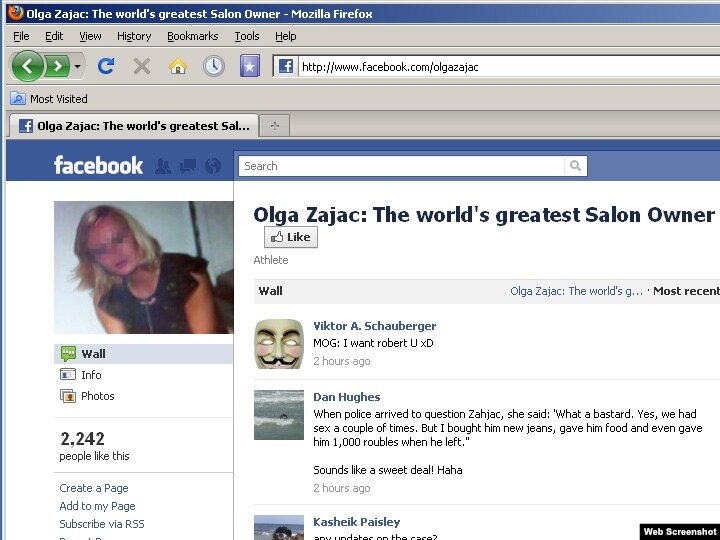720x540 pixels.
Task: Open Photos in the left sidebar
Action: click(97, 396)
